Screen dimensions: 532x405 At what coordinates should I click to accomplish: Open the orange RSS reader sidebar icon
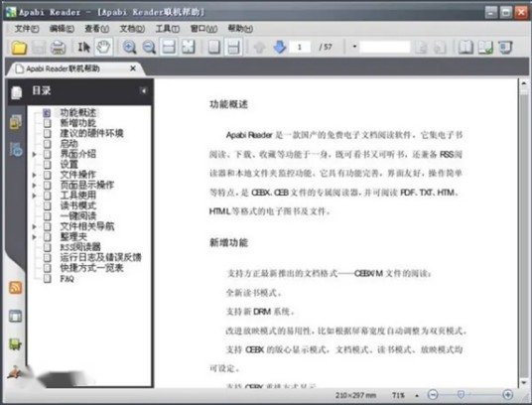click(15, 288)
